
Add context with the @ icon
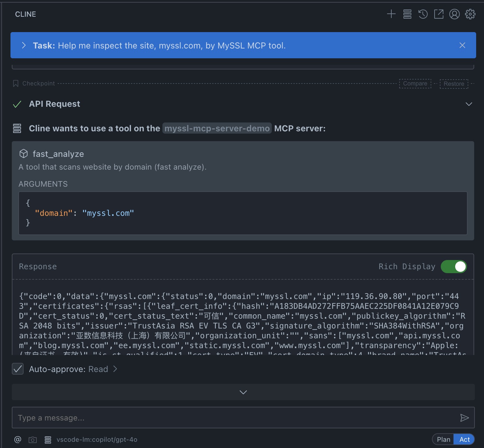pos(18,439)
